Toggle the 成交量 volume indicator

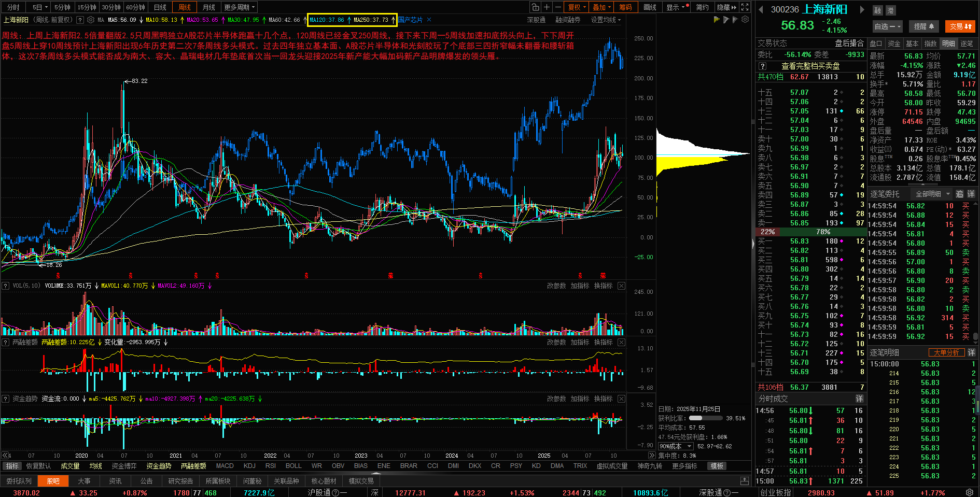(x=70, y=466)
